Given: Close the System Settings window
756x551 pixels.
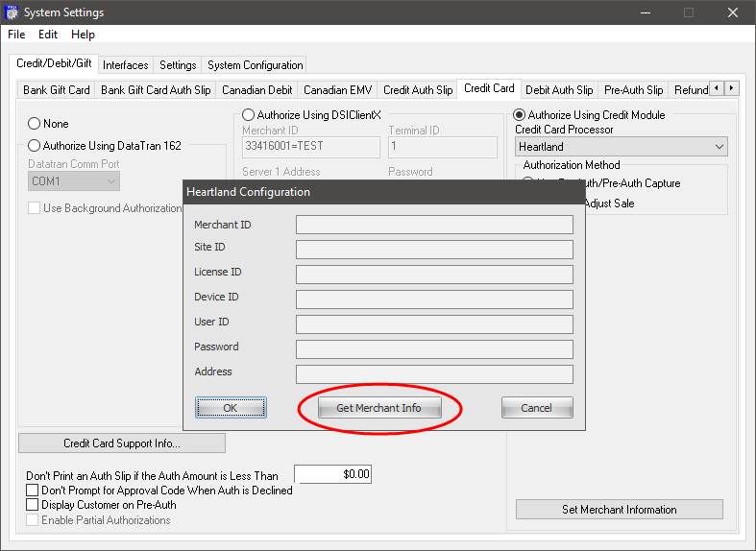Looking at the screenshot, I should [733, 12].
